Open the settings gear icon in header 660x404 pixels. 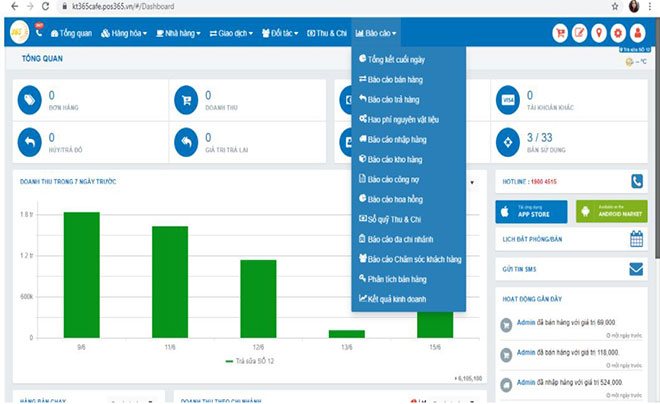pos(618,32)
